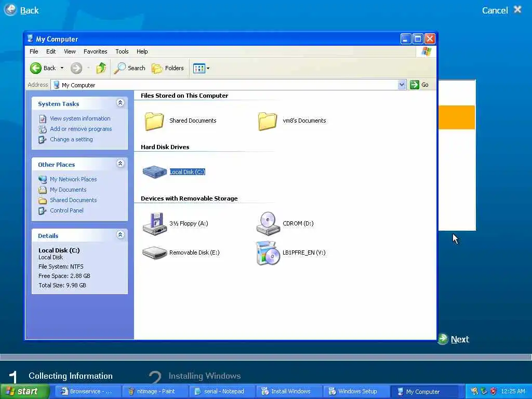Open the Favorites menu
Screen dimensions: 532x399
tap(96, 51)
